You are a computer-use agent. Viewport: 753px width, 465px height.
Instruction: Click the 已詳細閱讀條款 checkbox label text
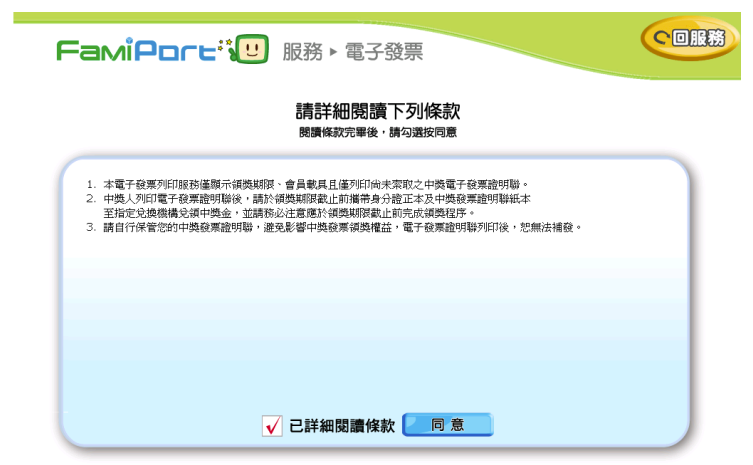coord(342,426)
